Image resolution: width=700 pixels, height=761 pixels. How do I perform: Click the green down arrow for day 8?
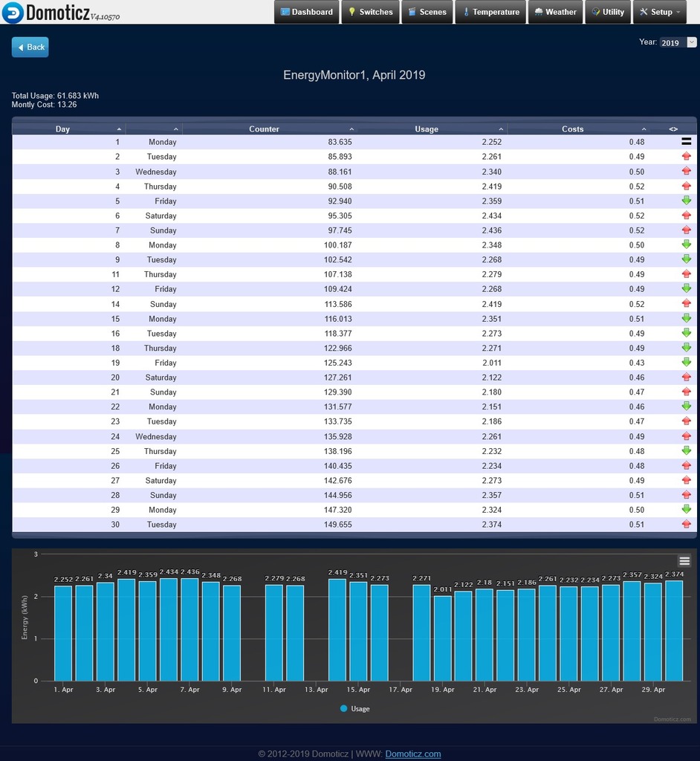(686, 245)
